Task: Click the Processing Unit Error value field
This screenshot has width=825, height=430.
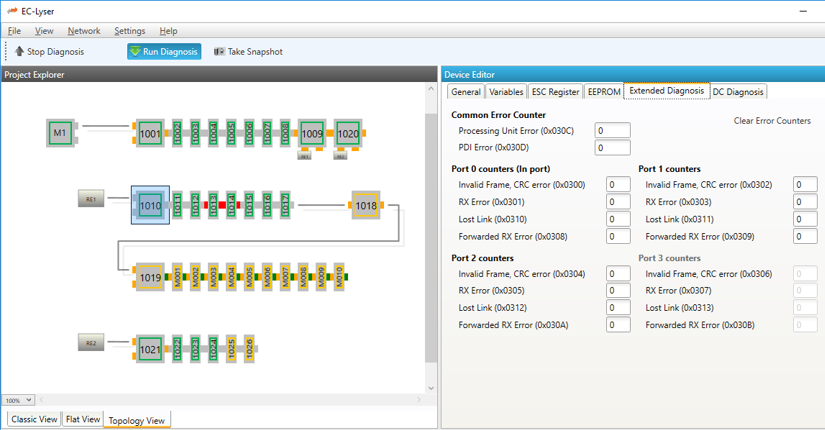Action: pyautogui.click(x=612, y=131)
